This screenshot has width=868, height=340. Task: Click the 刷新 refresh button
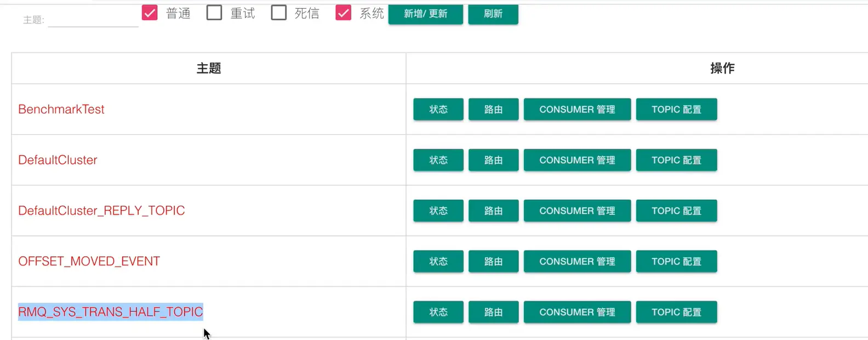[x=493, y=14]
